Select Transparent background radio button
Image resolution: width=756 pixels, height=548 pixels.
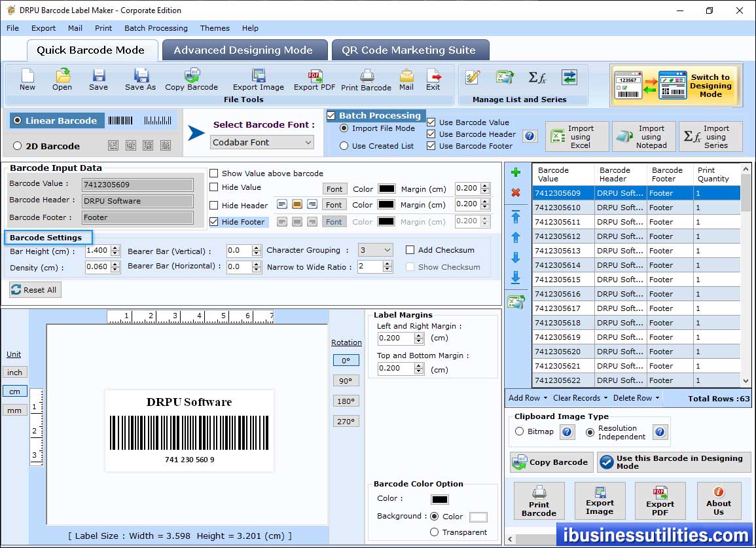[x=434, y=532]
